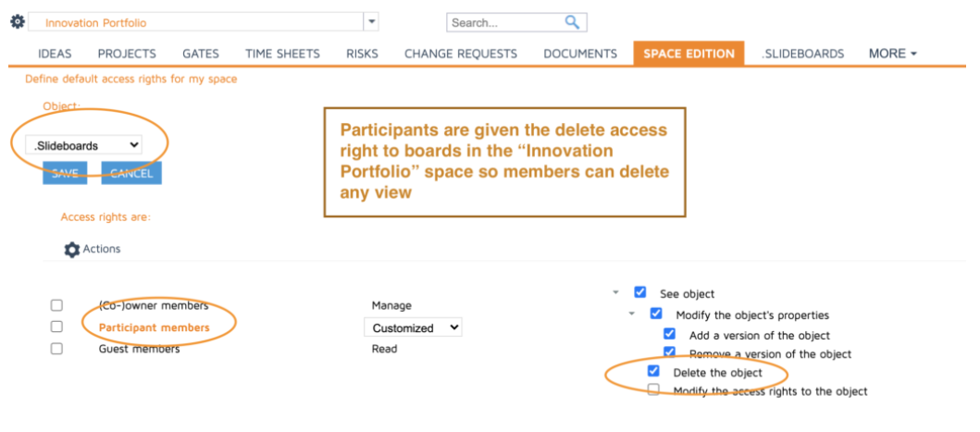980x432 pixels.
Task: Open the .Slideboards object dropdown
Action: (x=83, y=145)
